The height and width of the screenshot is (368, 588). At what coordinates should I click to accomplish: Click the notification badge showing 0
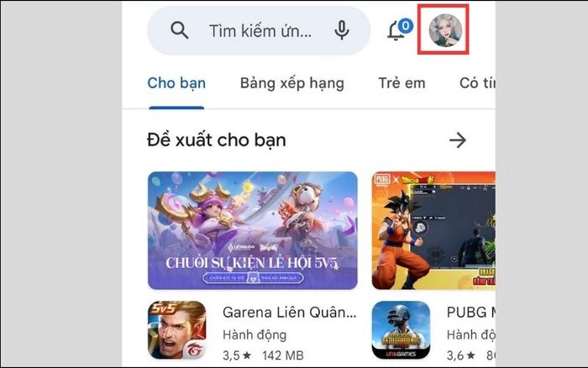click(406, 26)
